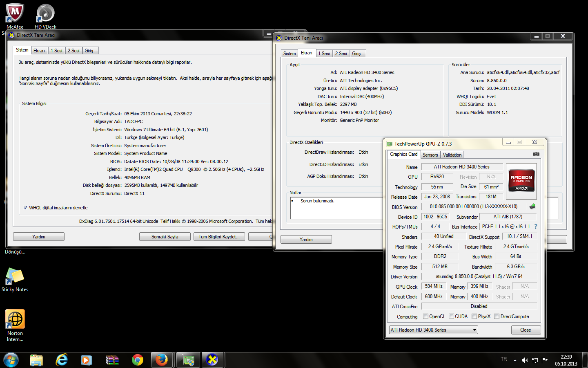Click Yardım button in the front DirectX window
This screenshot has height=368, width=588.
[x=306, y=240]
